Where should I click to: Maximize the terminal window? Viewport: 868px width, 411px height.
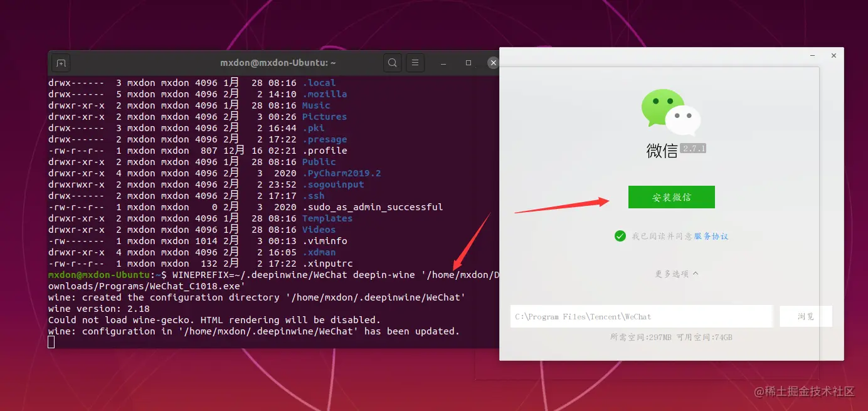468,63
